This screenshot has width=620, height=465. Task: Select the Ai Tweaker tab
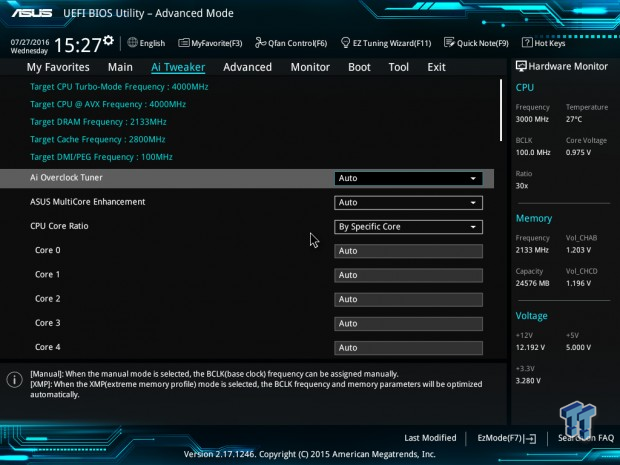[x=178, y=67]
